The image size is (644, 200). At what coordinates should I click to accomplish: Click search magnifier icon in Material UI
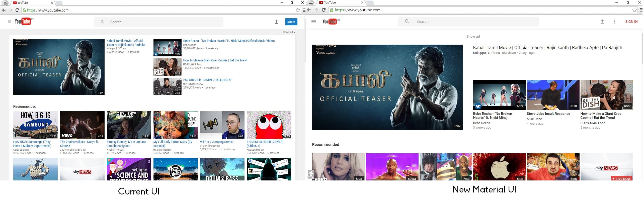[x=407, y=22]
